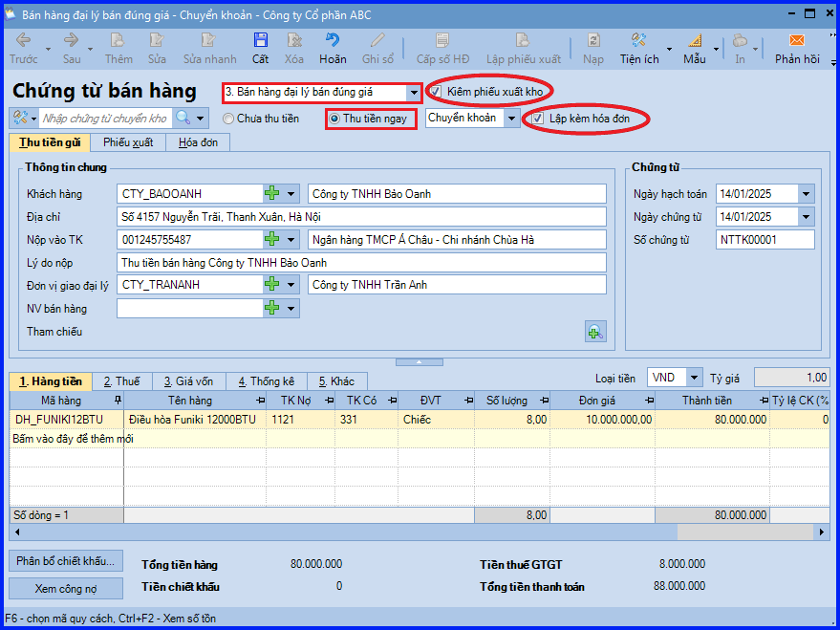Expand the Loại tiền VND dropdown
The height and width of the screenshot is (630, 840).
(694, 378)
